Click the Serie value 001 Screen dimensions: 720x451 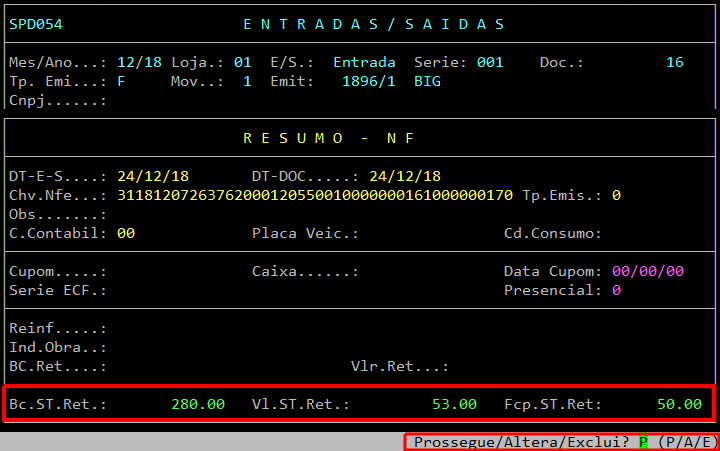490,62
